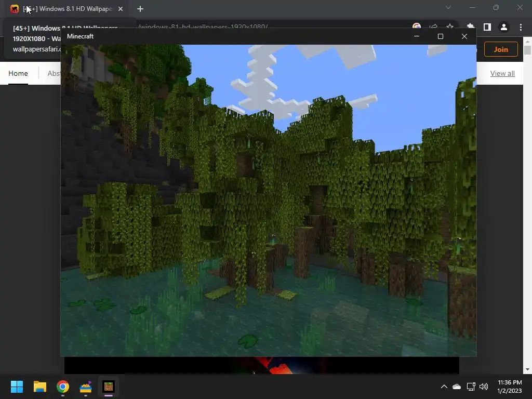Viewport: 532px width, 399px height.
Task: Close the Minecraft window
Action: 464,36
